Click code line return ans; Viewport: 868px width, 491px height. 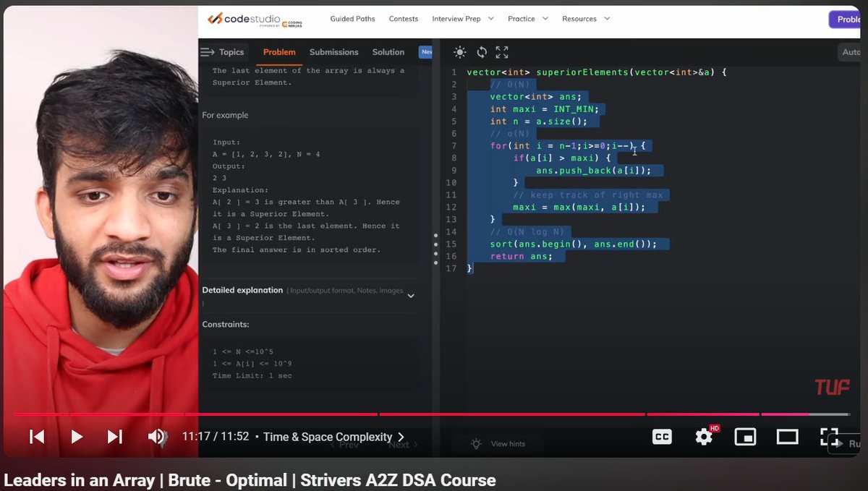pyautogui.click(x=521, y=256)
